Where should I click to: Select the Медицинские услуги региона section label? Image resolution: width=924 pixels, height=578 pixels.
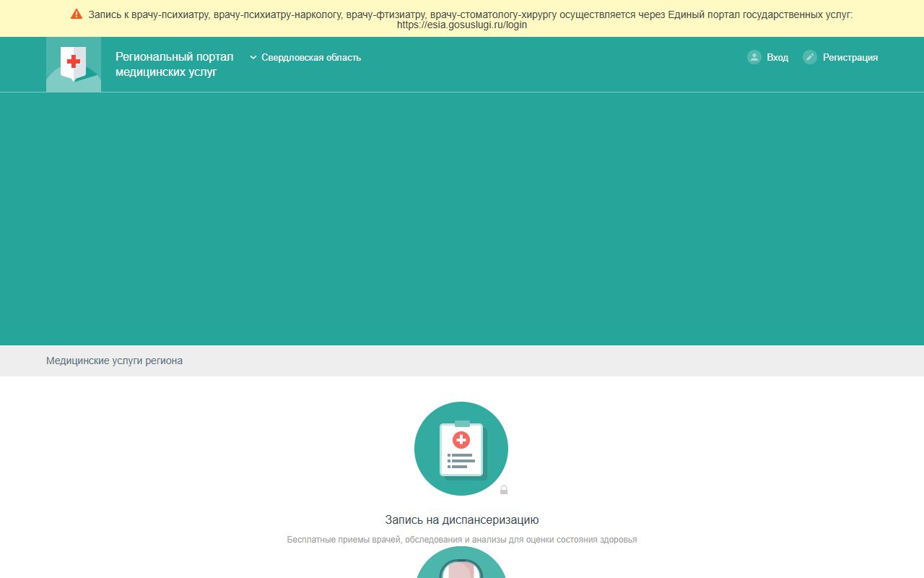tap(114, 361)
